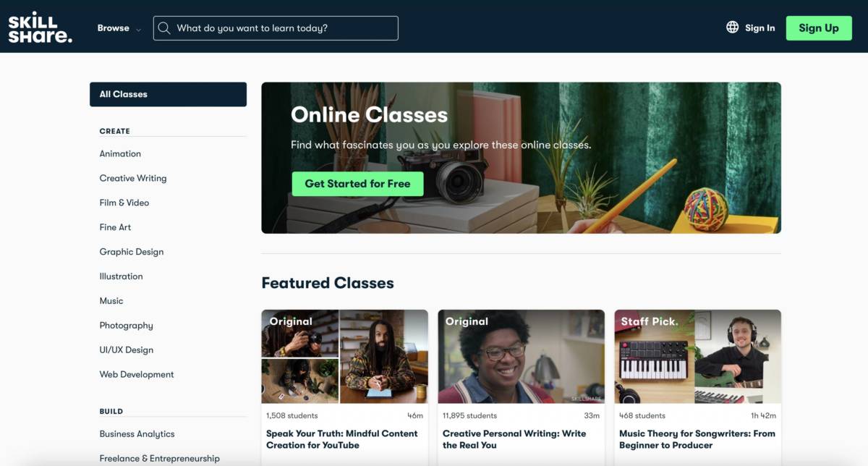Click the Sign In link
Image resolution: width=868 pixels, height=466 pixels.
click(x=759, y=28)
